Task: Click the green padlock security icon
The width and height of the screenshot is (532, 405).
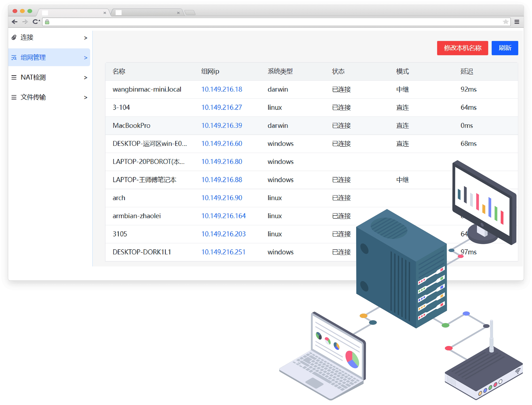Action: pos(47,22)
